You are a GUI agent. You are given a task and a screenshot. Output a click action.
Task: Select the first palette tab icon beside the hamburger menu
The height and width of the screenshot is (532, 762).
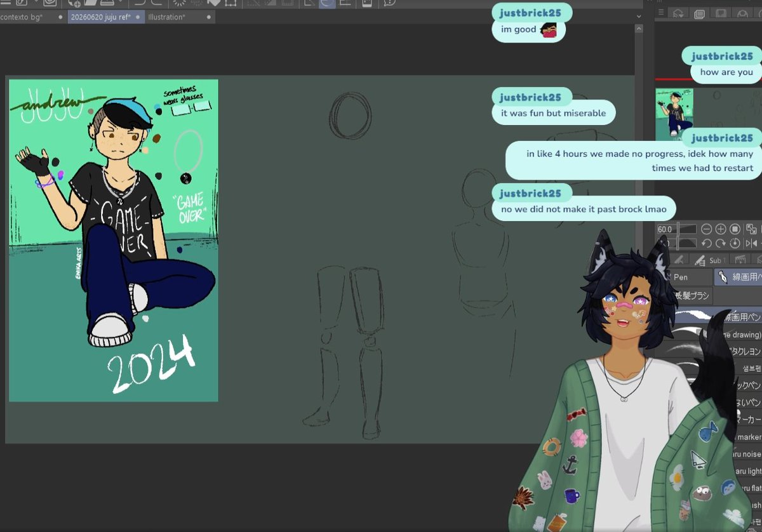click(678, 13)
